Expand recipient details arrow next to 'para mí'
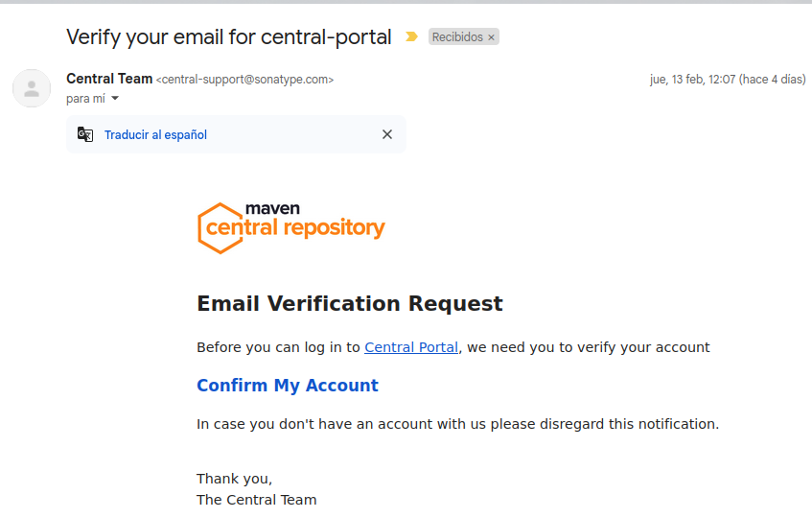The image size is (812, 518). pos(115,99)
